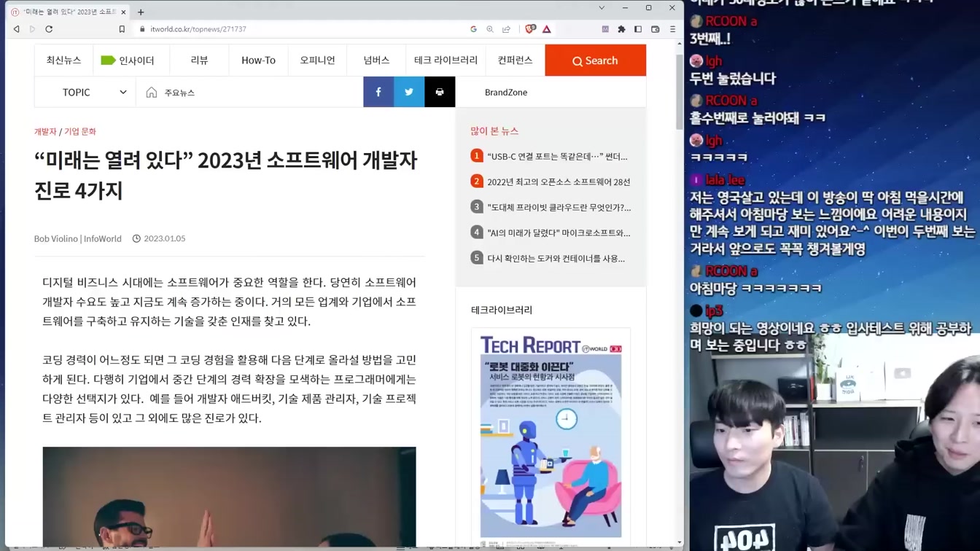The height and width of the screenshot is (551, 980).
Task: Share article via Facebook icon
Action: pos(378,93)
